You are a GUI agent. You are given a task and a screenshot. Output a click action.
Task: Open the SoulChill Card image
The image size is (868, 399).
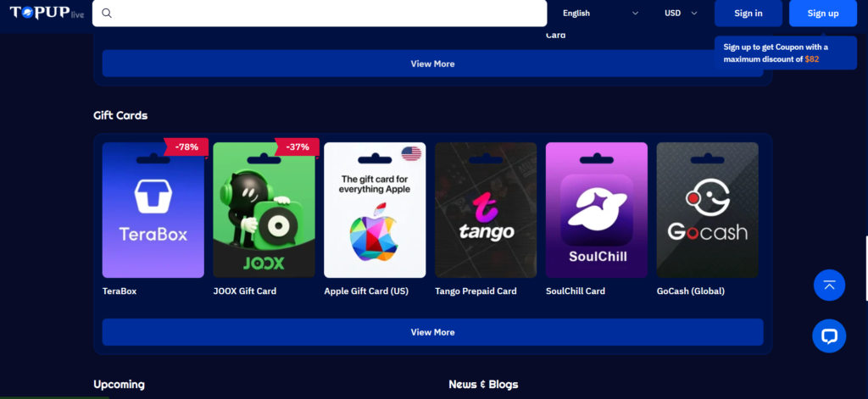(x=596, y=210)
